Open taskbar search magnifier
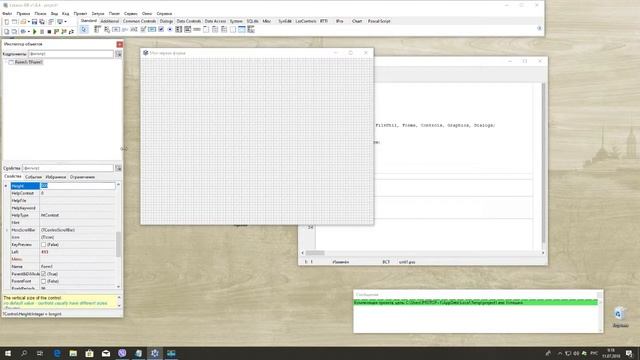Screen dimensions: 640x360 (24, 353)
